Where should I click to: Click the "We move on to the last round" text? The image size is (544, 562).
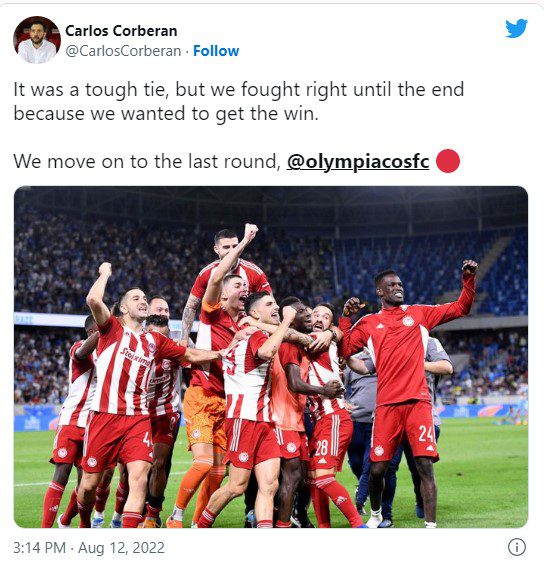tap(147, 161)
